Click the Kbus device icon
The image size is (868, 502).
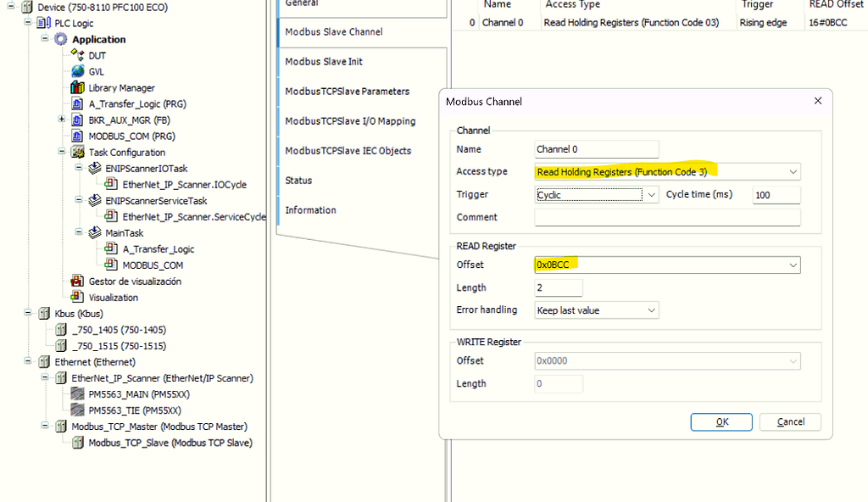tap(43, 313)
